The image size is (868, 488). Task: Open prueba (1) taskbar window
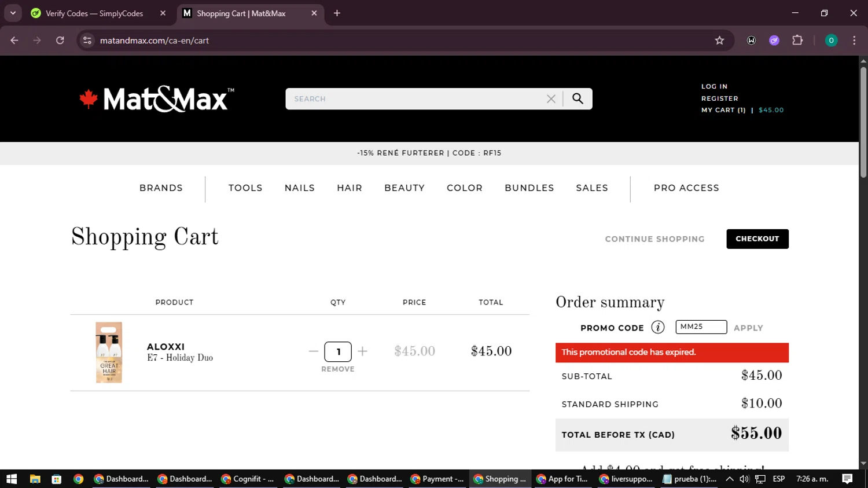pyautogui.click(x=690, y=479)
